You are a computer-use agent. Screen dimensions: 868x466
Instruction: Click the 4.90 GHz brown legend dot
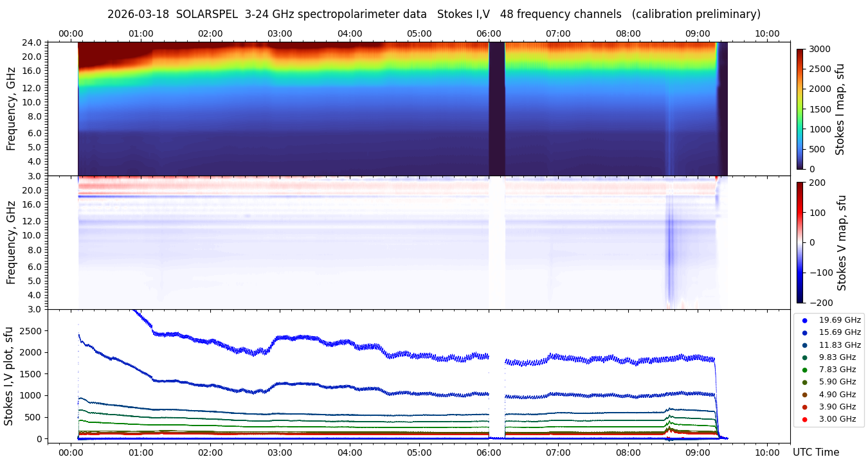[804, 395]
